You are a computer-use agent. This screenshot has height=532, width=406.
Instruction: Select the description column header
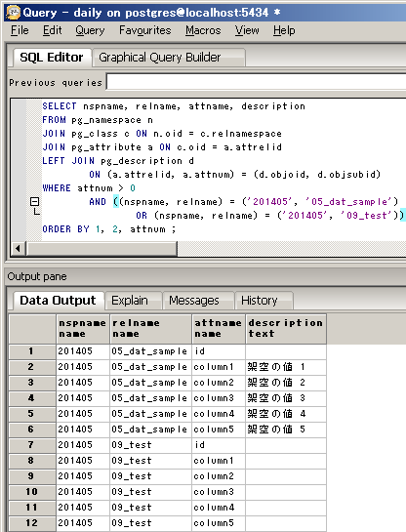pos(286,328)
